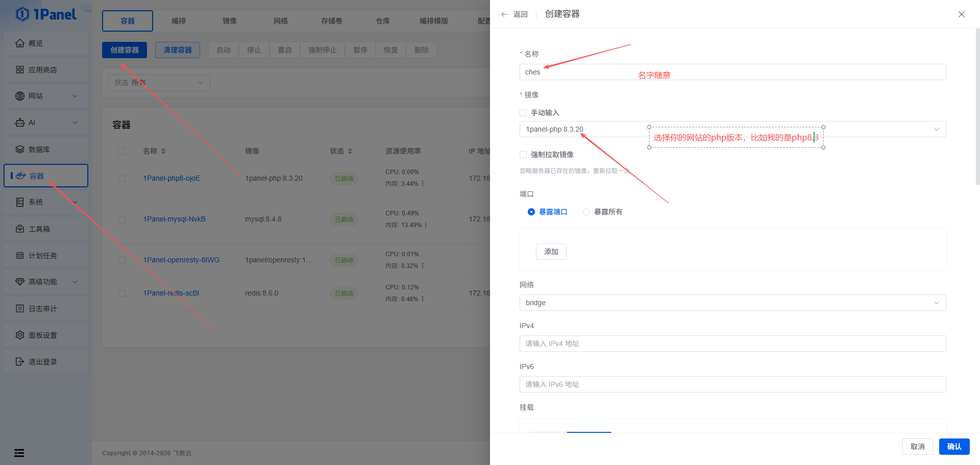Collapse sidebar using bottom menu icon
This screenshot has height=465, width=980.
(x=19, y=453)
